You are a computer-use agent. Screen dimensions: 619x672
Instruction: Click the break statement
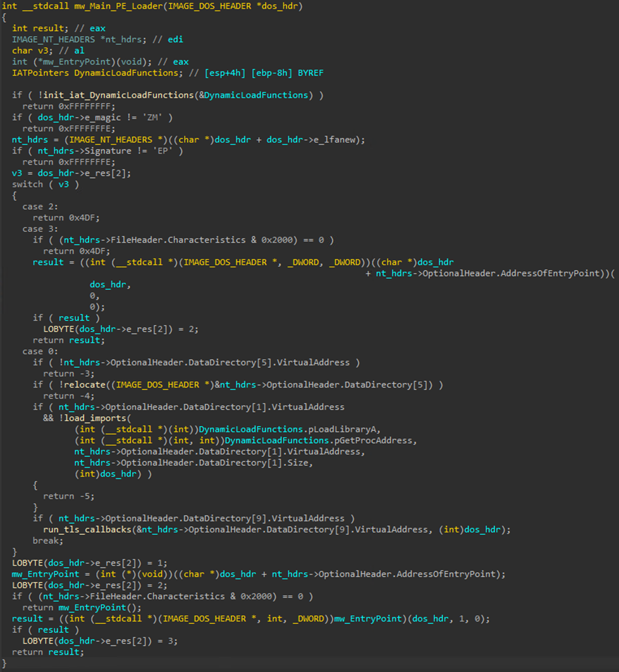[48, 541]
